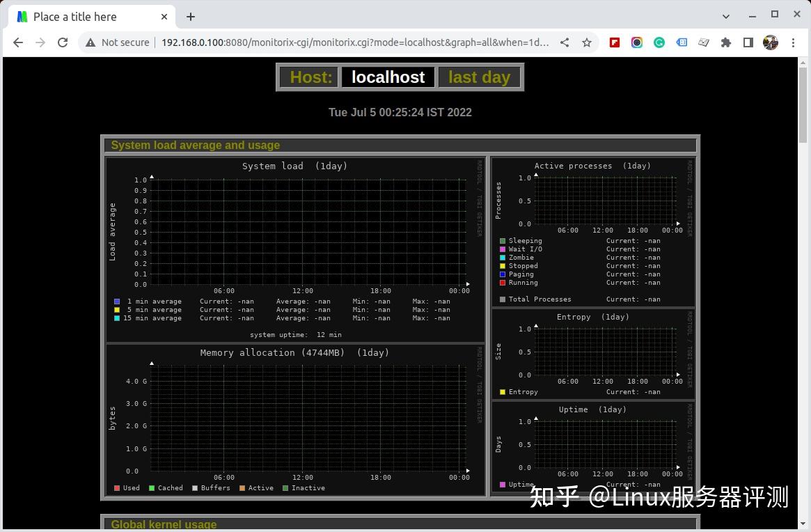This screenshot has height=532, width=811.
Task: Open the Extensions puzzle-piece menu
Action: 726,42
